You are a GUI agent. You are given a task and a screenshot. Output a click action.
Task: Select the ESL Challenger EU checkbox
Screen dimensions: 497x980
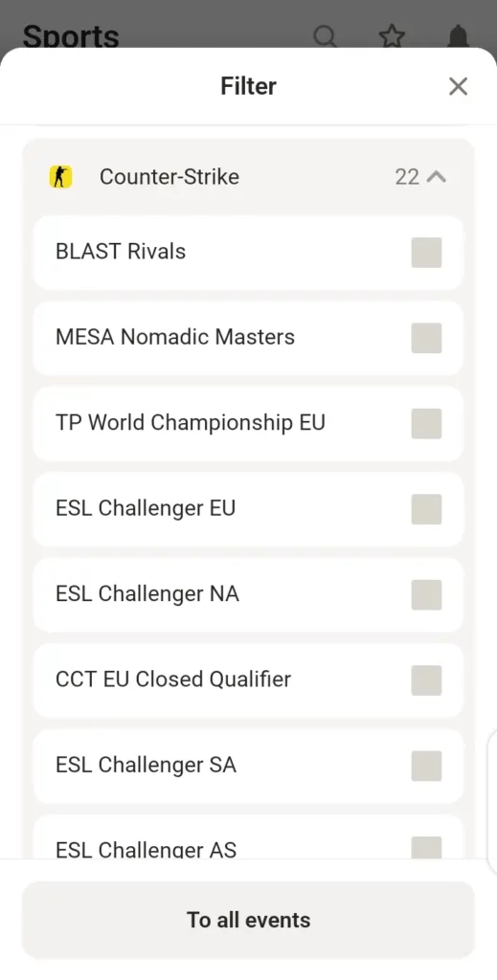tap(426, 509)
